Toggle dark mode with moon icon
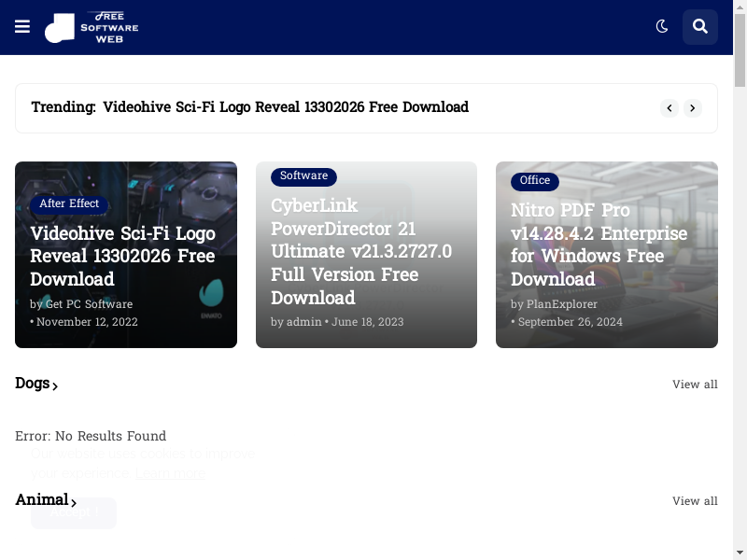The height and width of the screenshot is (560, 747). [x=662, y=27]
